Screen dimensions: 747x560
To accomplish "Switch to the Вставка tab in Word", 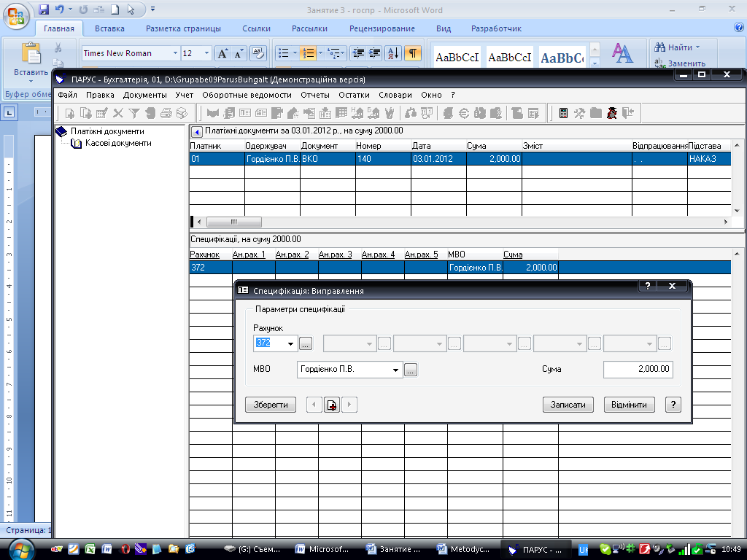I will (x=109, y=28).
